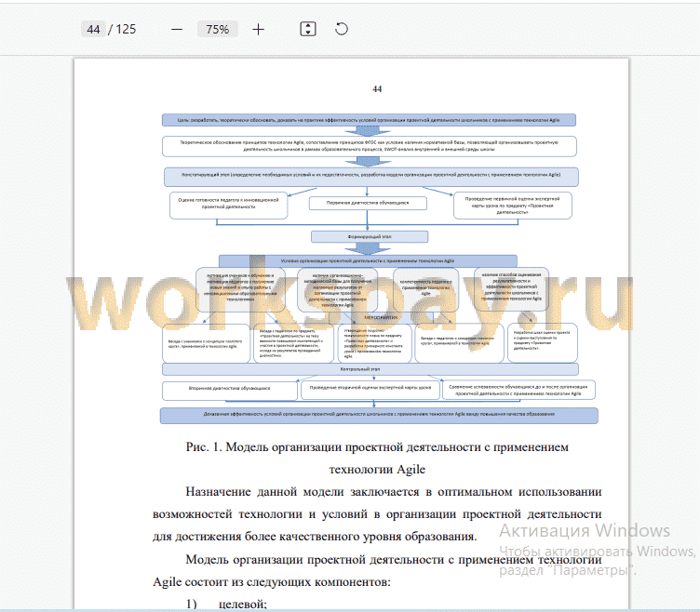Click the fit to page icon
Screen dimensions: 700x612
tap(308, 29)
